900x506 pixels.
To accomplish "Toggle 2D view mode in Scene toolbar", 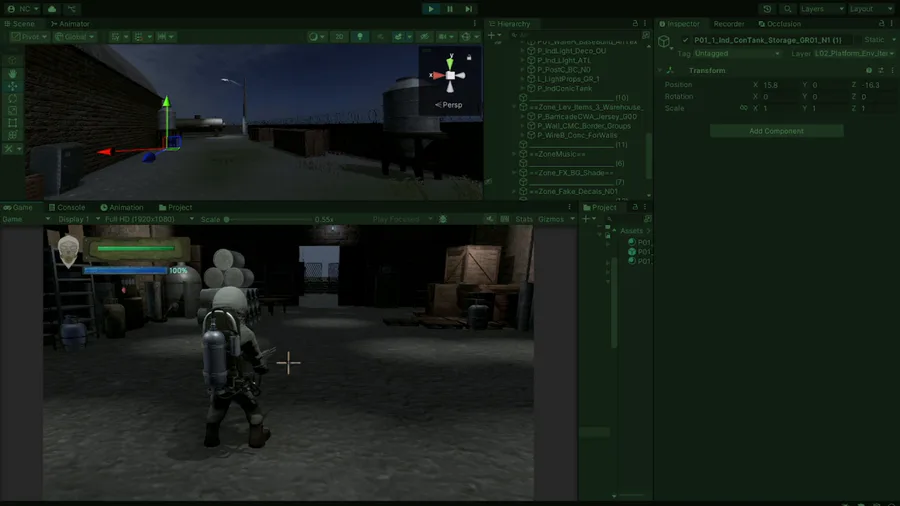I will pyautogui.click(x=339, y=36).
